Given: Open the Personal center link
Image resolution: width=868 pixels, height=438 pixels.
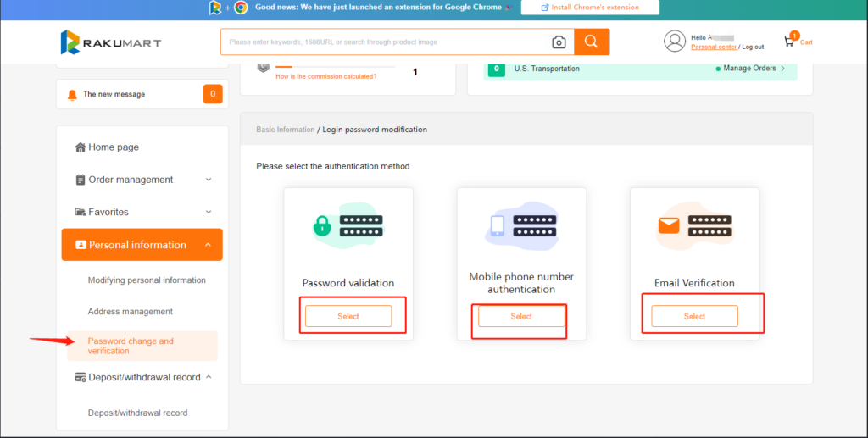Looking at the screenshot, I should 714,47.
